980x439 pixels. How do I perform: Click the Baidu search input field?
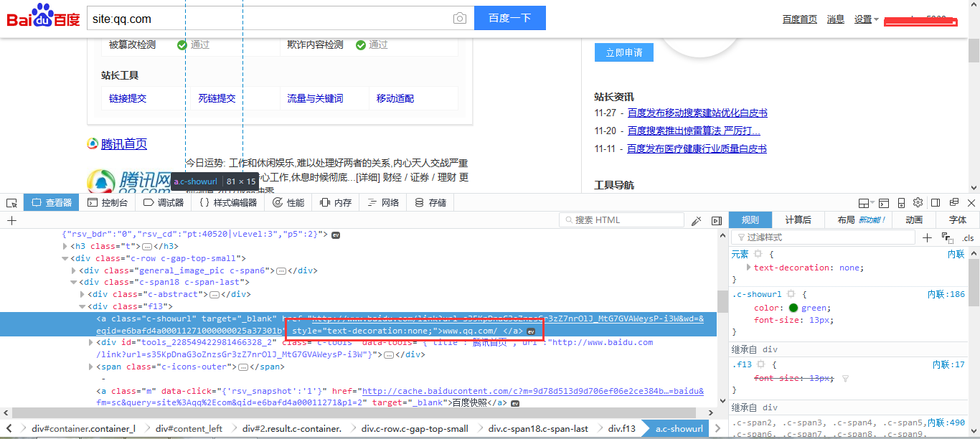point(269,19)
